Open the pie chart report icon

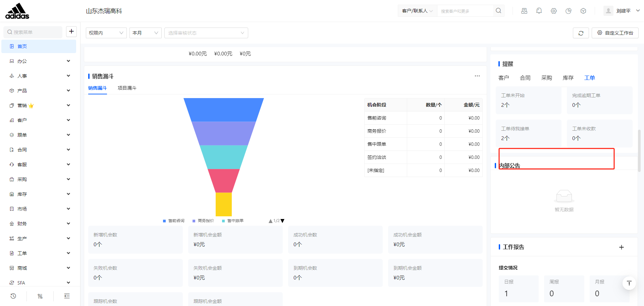coord(569,11)
